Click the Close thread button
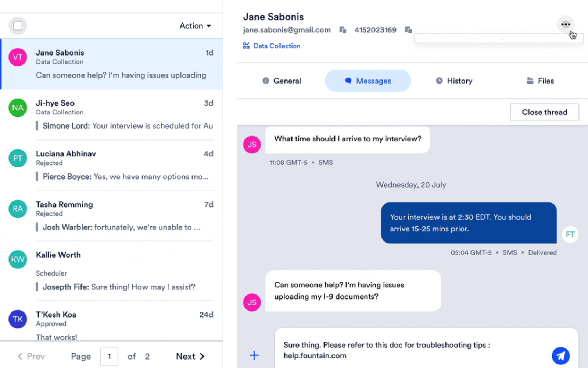The height and width of the screenshot is (368, 588). click(544, 112)
